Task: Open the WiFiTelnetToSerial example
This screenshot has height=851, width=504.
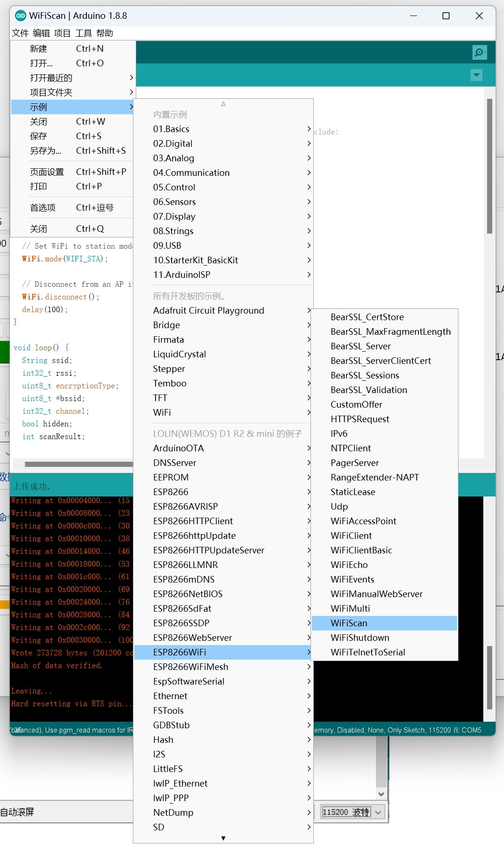Action: 385,652
